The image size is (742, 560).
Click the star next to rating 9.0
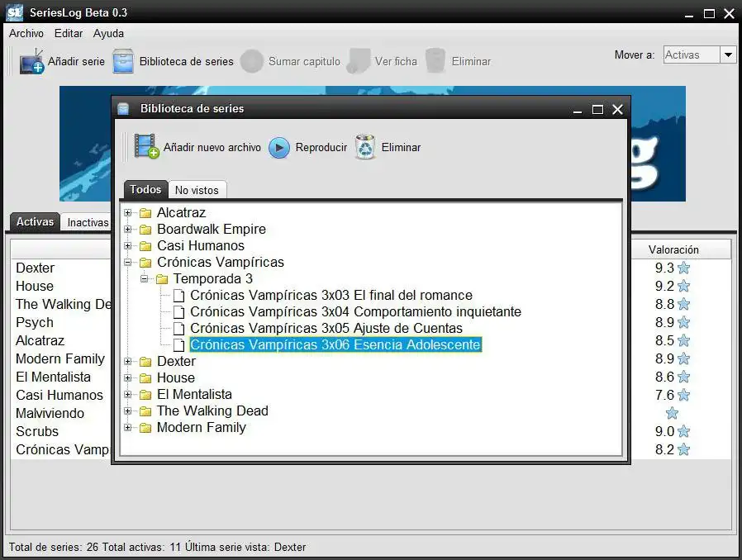pos(683,431)
